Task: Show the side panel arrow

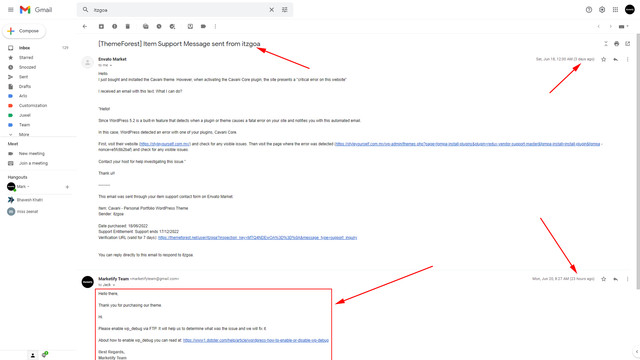Action: [636, 351]
